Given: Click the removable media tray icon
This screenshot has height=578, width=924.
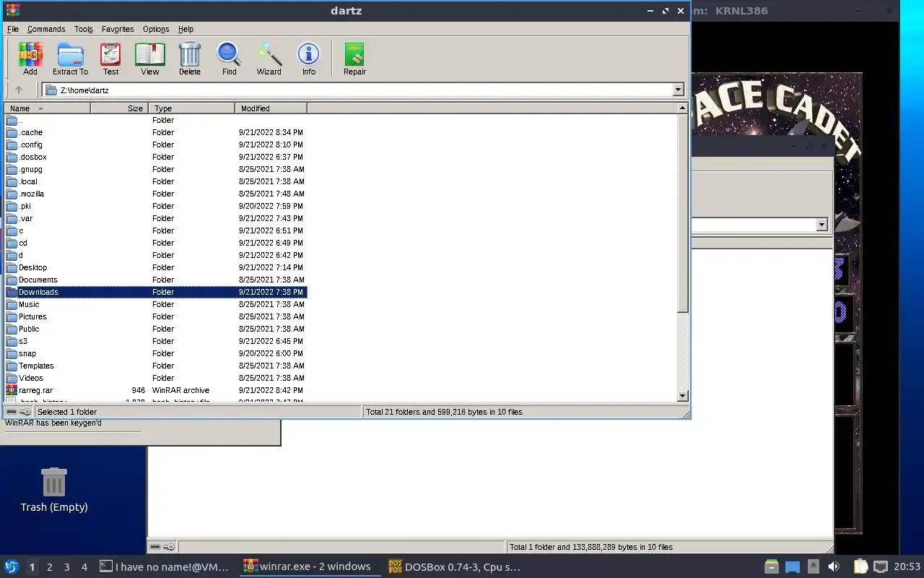Looking at the screenshot, I should tap(814, 566).
